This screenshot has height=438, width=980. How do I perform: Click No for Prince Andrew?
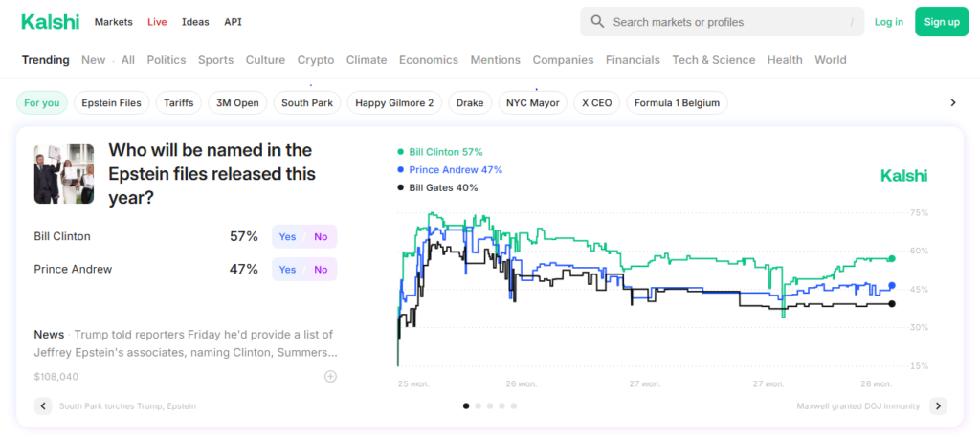point(321,270)
